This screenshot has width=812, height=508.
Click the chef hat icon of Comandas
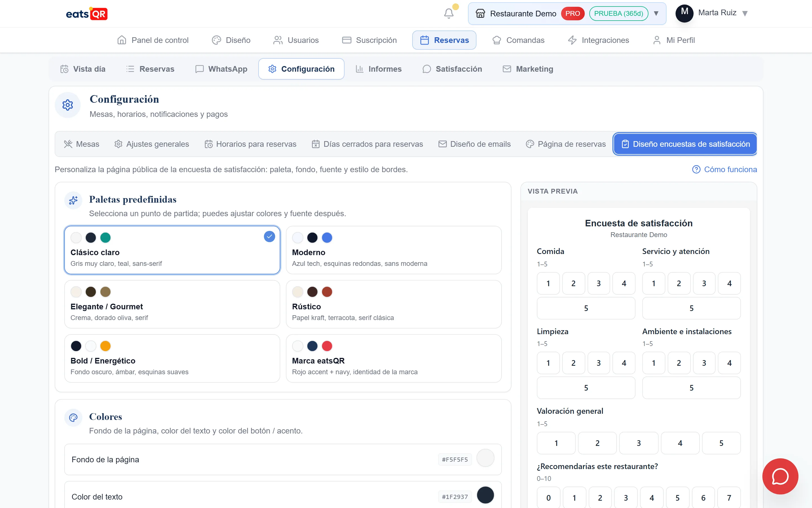(x=497, y=40)
